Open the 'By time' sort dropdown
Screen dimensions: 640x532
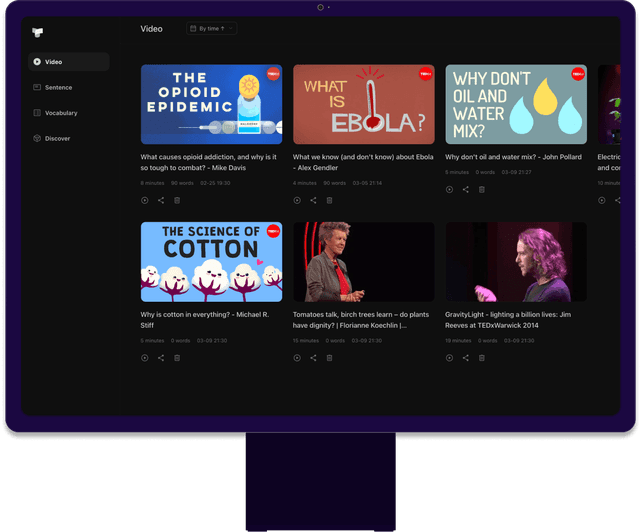point(211,29)
